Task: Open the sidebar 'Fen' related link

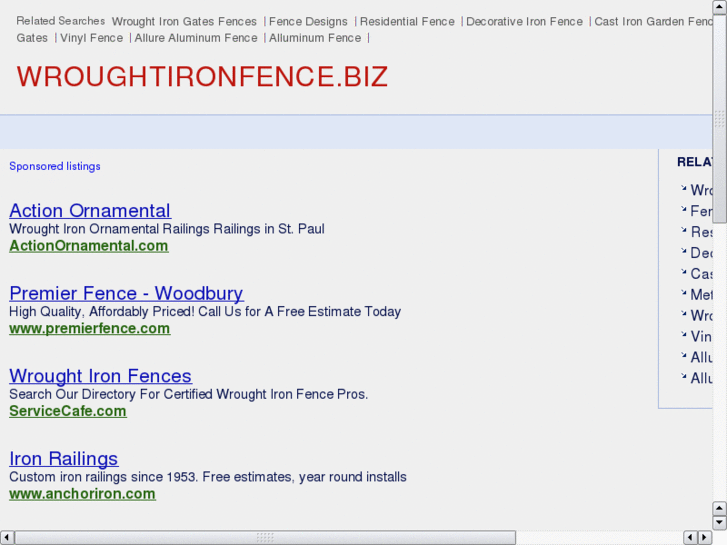Action: (701, 211)
